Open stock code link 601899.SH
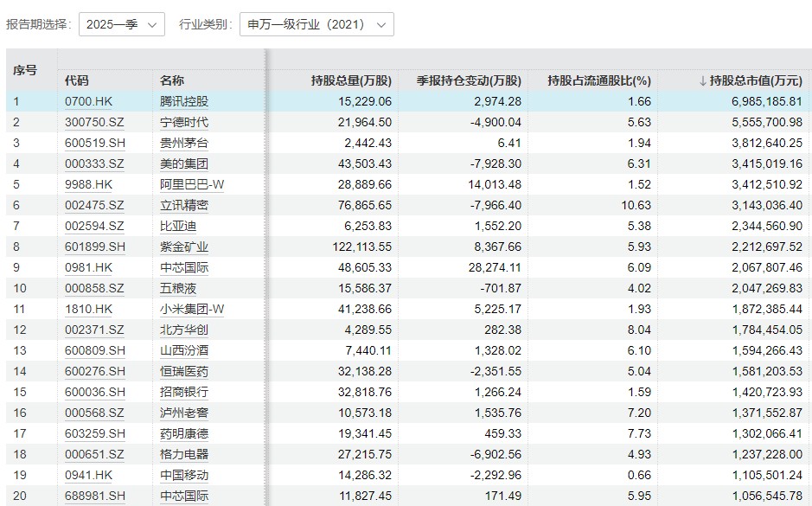The height and width of the screenshot is (506, 812). pos(95,247)
